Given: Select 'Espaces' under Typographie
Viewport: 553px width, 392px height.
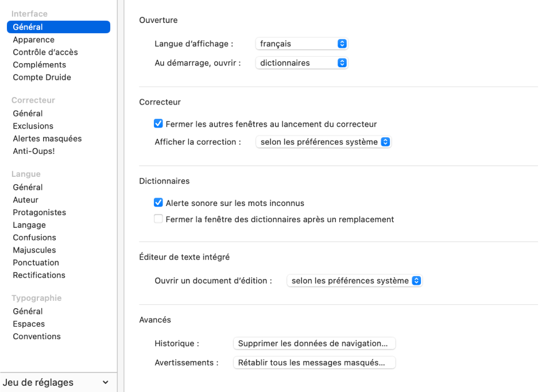Looking at the screenshot, I should [x=29, y=324].
